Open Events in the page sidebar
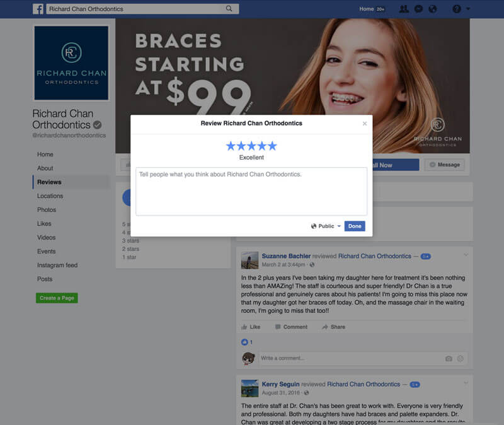 point(46,251)
